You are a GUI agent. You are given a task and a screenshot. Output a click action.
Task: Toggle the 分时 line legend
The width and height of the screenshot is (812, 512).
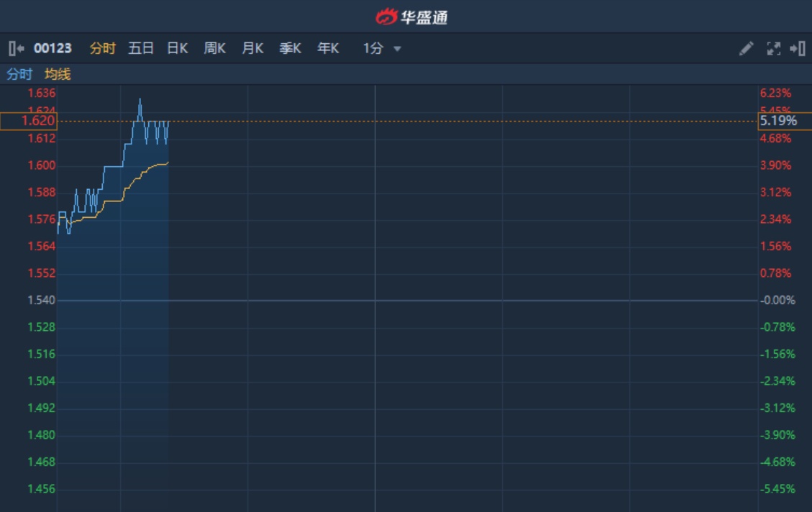19,74
